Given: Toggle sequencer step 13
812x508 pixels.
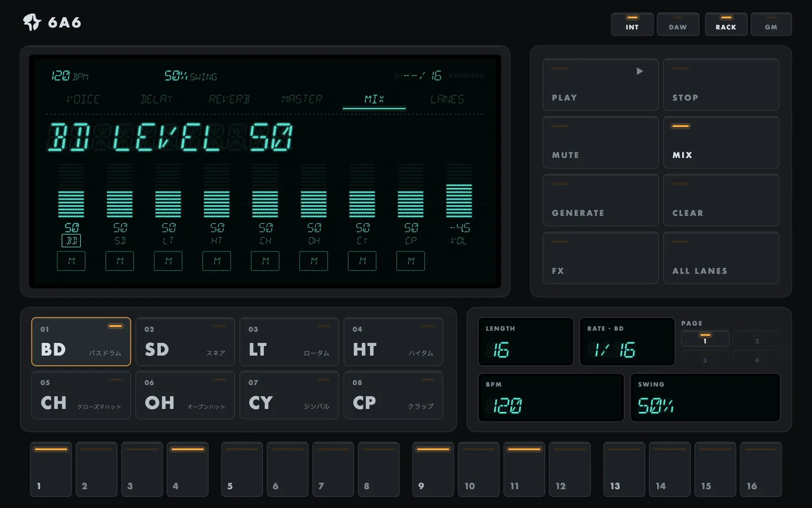Looking at the screenshot, I should click(x=624, y=469).
